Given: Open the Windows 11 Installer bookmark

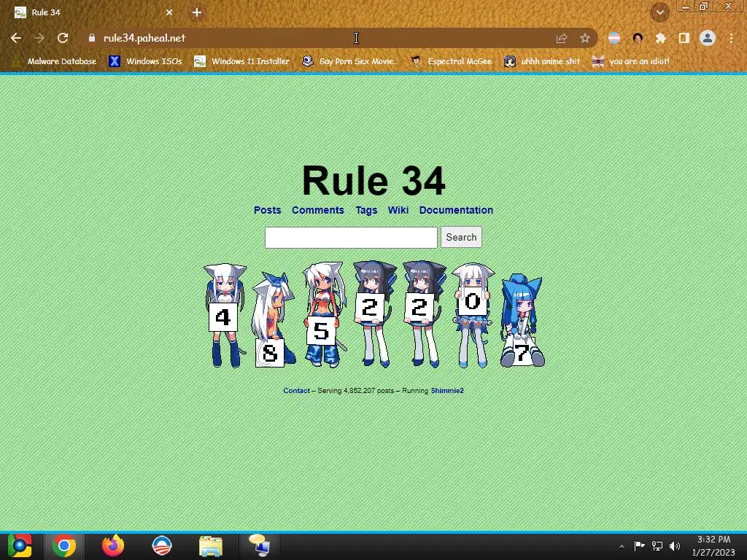Looking at the screenshot, I should pyautogui.click(x=242, y=61).
